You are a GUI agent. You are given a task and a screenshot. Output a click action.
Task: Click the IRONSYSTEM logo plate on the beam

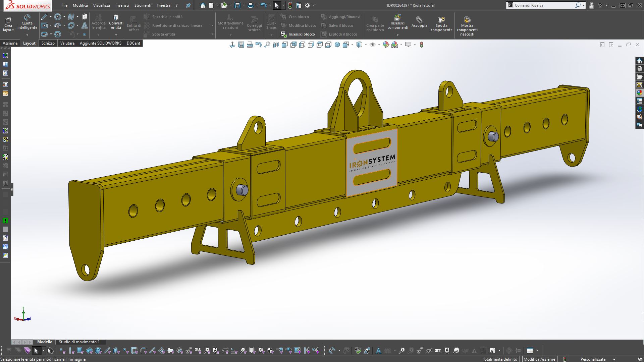pyautogui.click(x=372, y=163)
